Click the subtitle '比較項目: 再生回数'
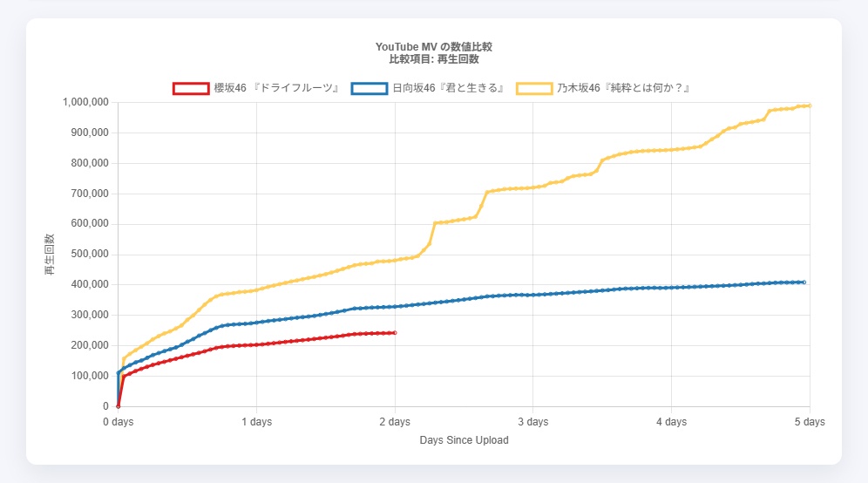The width and height of the screenshot is (868, 483). click(x=433, y=59)
